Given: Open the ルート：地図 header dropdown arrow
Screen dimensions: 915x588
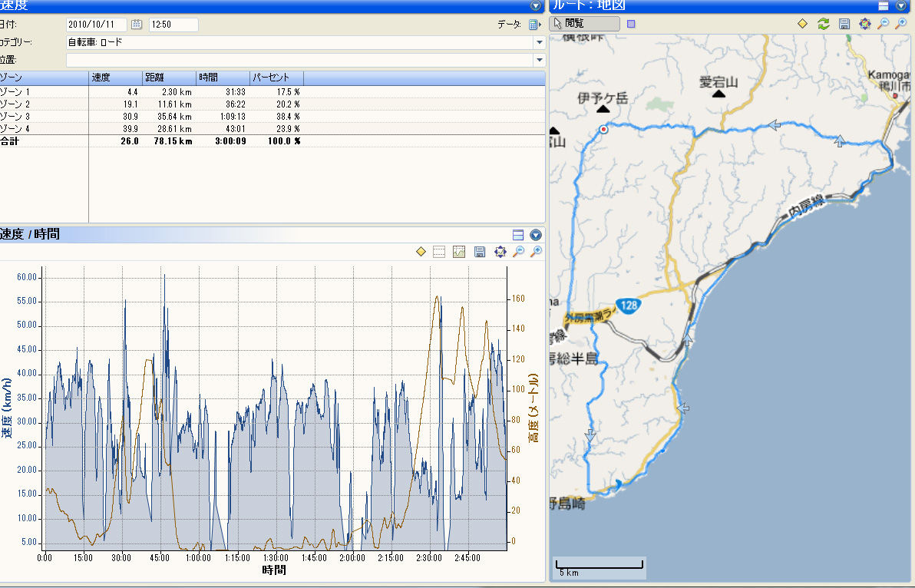Looking at the screenshot, I should click(x=901, y=5).
